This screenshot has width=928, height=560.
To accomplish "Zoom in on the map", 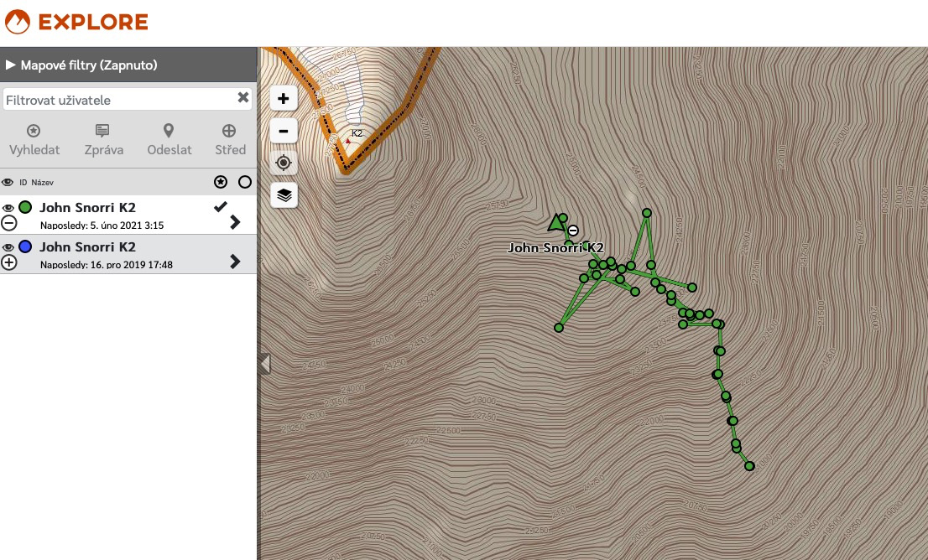I will coord(284,98).
